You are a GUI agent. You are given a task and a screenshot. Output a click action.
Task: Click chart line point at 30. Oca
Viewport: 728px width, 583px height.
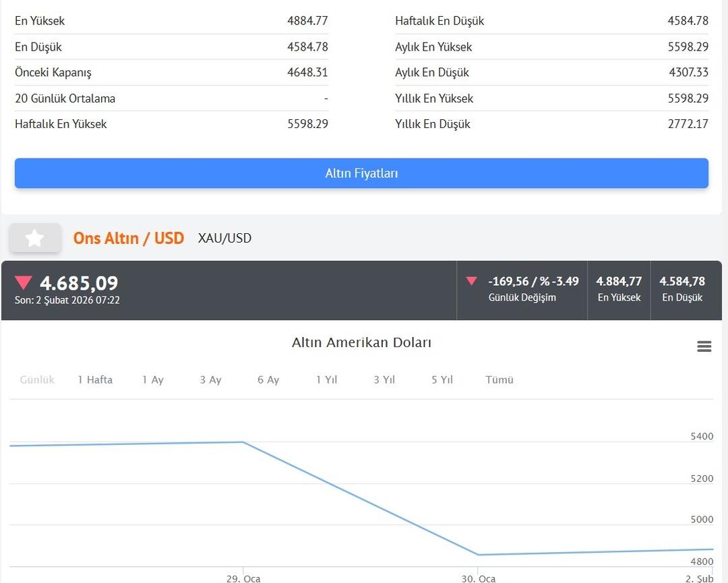click(x=478, y=555)
